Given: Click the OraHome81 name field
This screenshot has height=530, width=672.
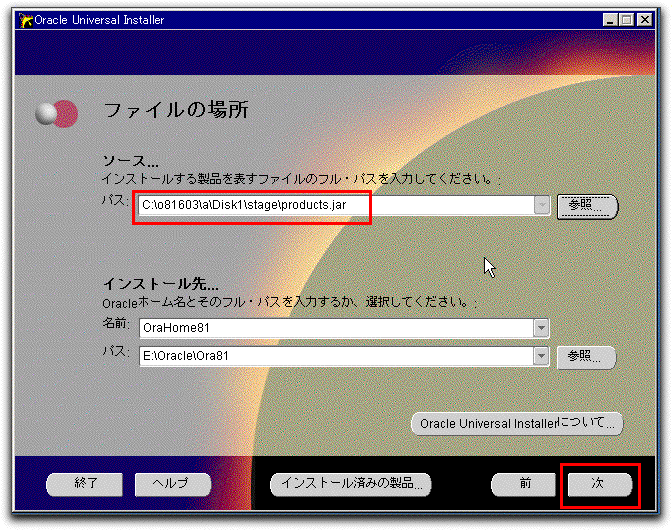Looking at the screenshot, I should [x=335, y=327].
